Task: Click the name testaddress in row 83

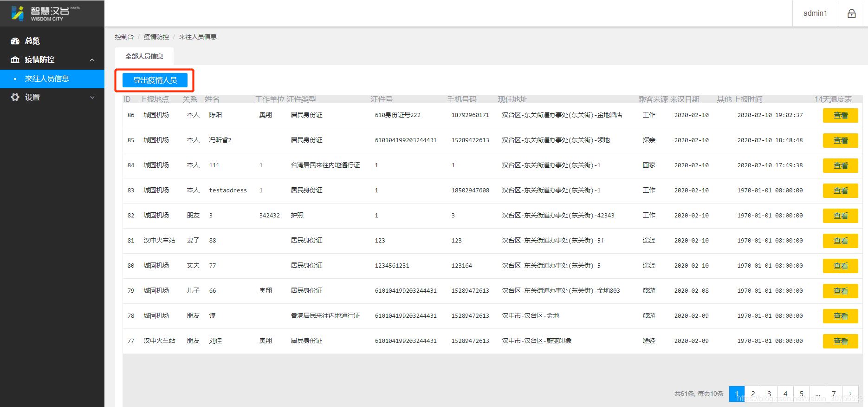Action: pyautogui.click(x=228, y=190)
